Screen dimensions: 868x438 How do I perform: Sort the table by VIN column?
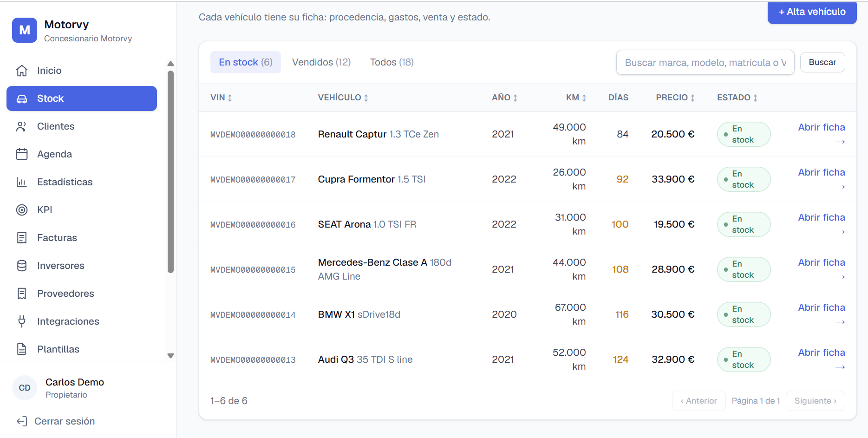point(221,98)
